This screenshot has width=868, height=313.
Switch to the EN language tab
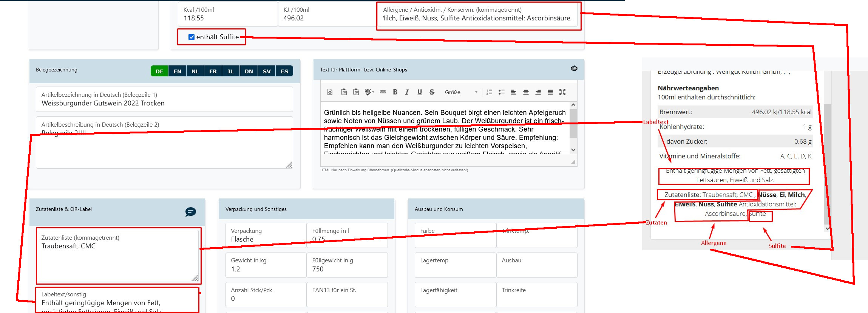point(177,71)
